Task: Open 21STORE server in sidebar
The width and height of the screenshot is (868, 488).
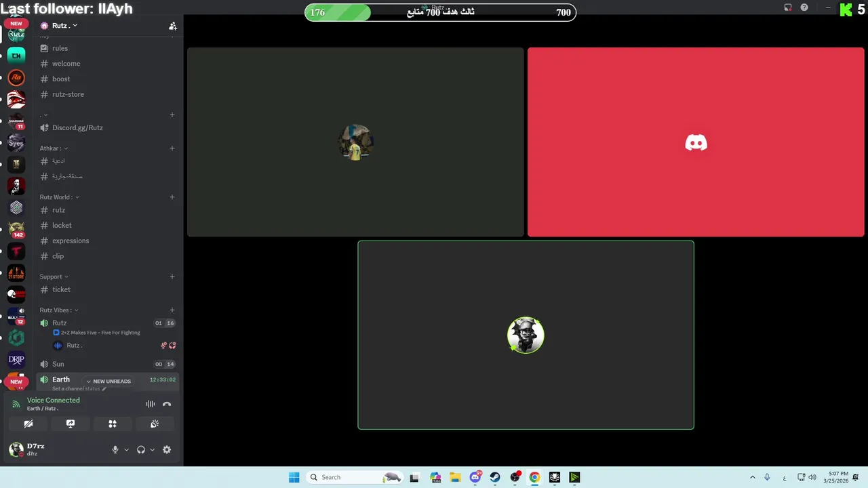Action: 16,272
